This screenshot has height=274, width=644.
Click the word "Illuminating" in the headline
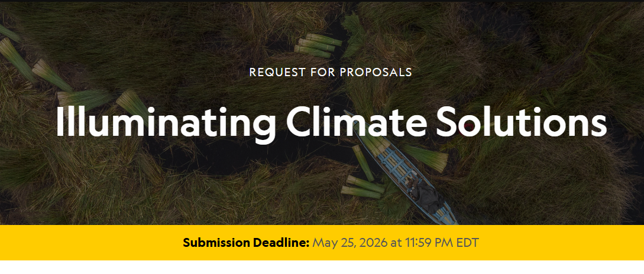(166, 122)
